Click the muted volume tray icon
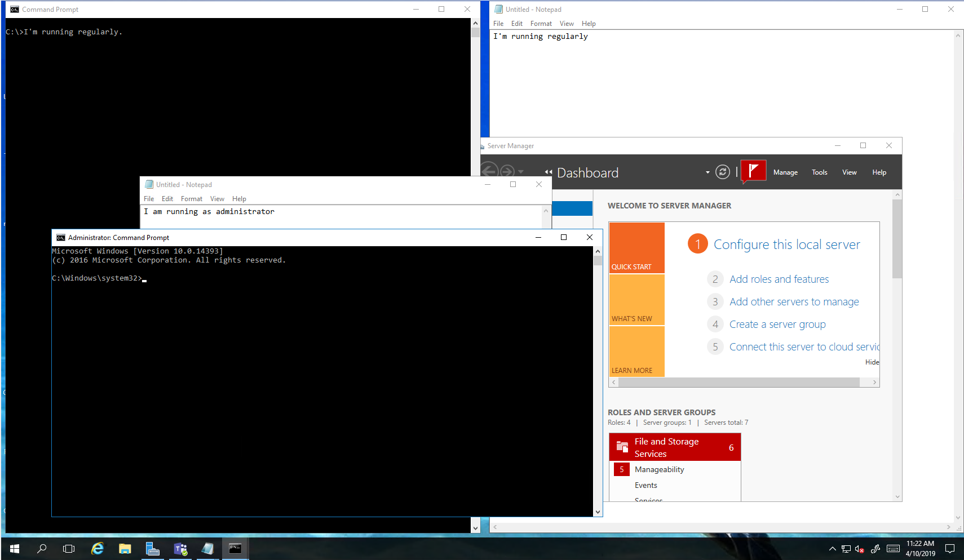This screenshot has width=964, height=560. (x=860, y=549)
